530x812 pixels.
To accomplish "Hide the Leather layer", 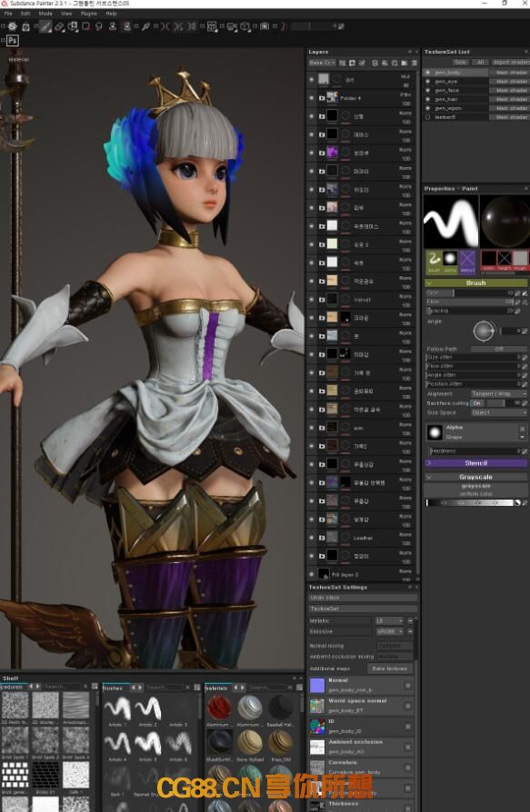I will (x=312, y=538).
